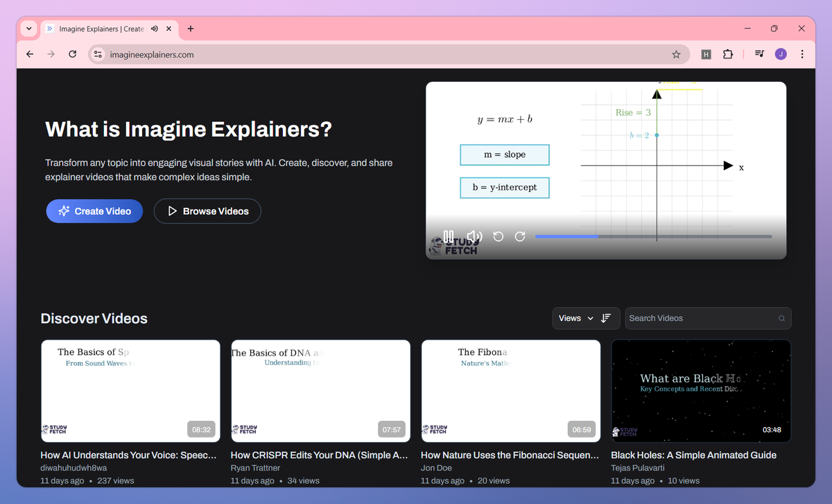Click the Discover Videos heading

(x=94, y=319)
